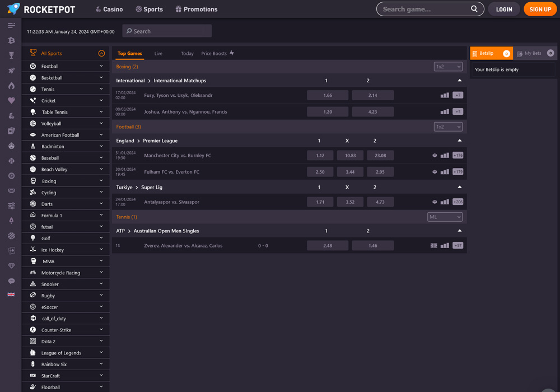Click the Cycling sport icon

click(x=33, y=193)
